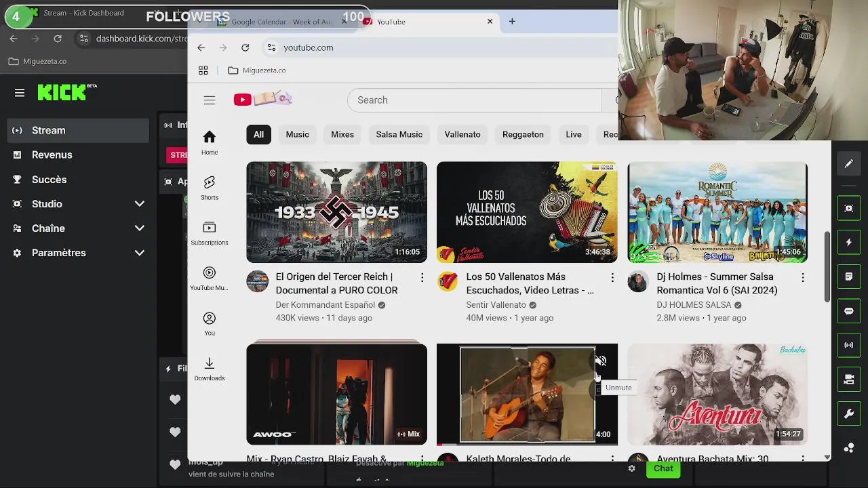The image size is (868, 488).
Task: Click Sentir Vallenato channel avatar
Action: tap(448, 281)
